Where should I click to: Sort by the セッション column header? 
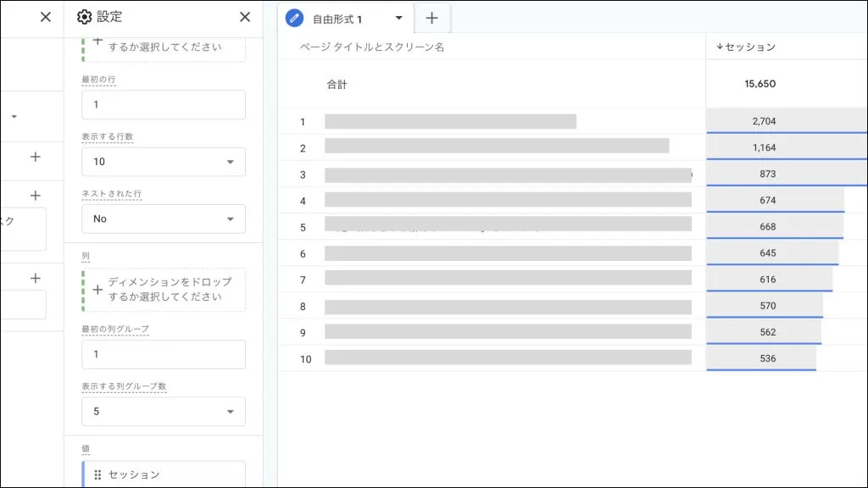pyautogui.click(x=746, y=47)
